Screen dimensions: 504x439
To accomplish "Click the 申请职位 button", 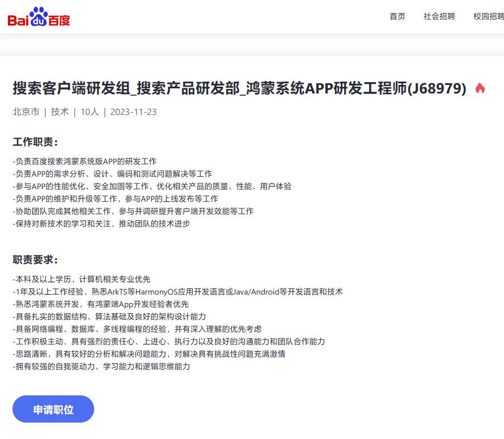I will point(53,409).
